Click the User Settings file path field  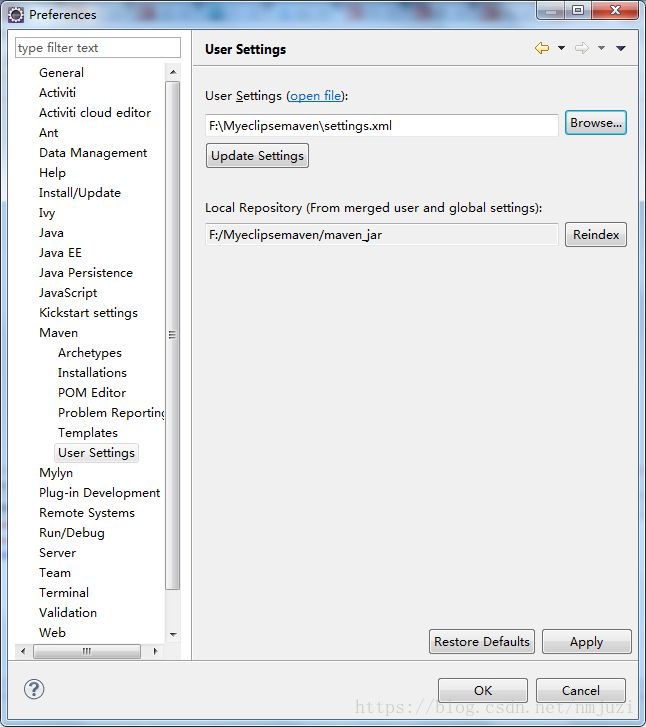click(x=381, y=126)
